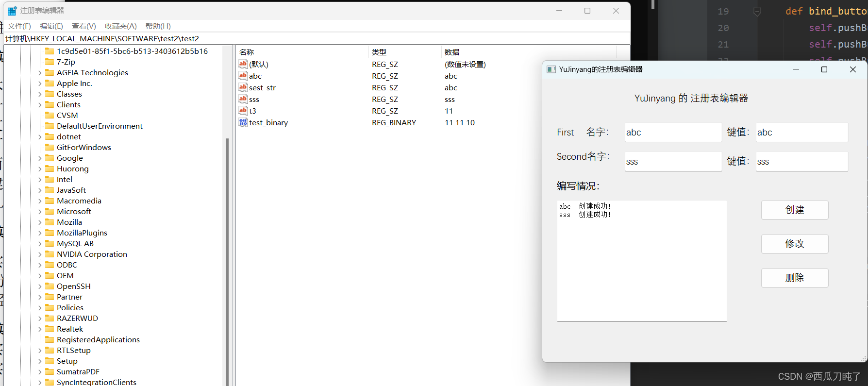Click the JavaSoft folder icon
The image size is (868, 386).
click(x=50, y=190)
